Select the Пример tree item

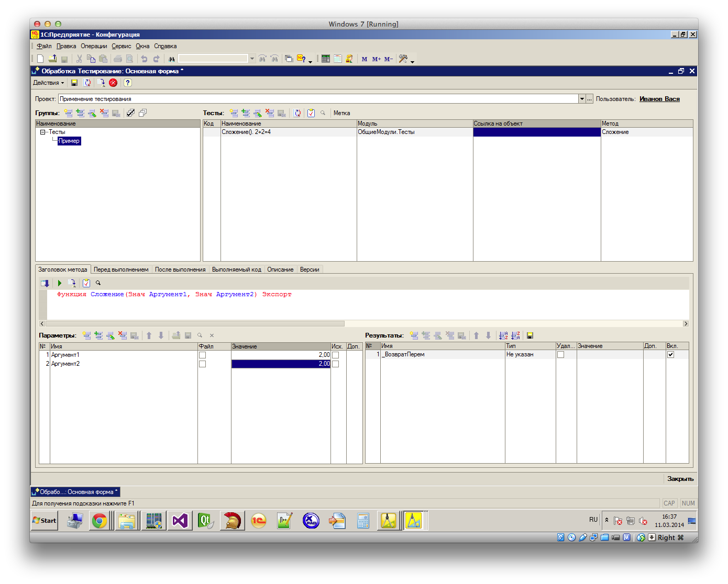pos(69,141)
